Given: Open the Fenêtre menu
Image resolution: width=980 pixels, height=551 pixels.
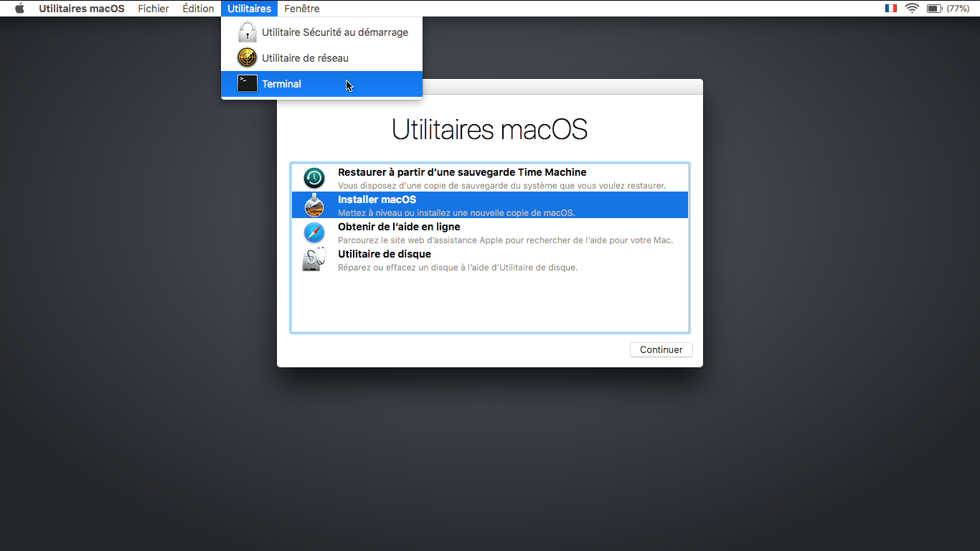Looking at the screenshot, I should coord(302,9).
